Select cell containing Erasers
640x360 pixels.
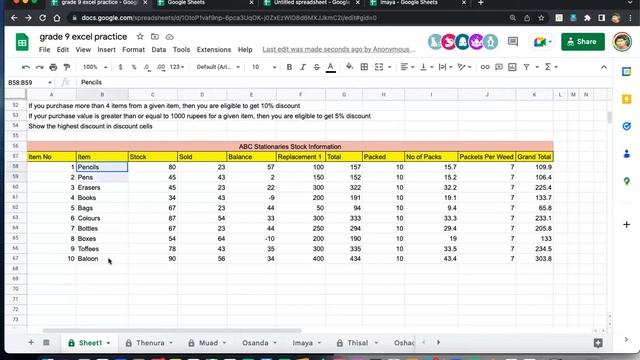point(102,187)
